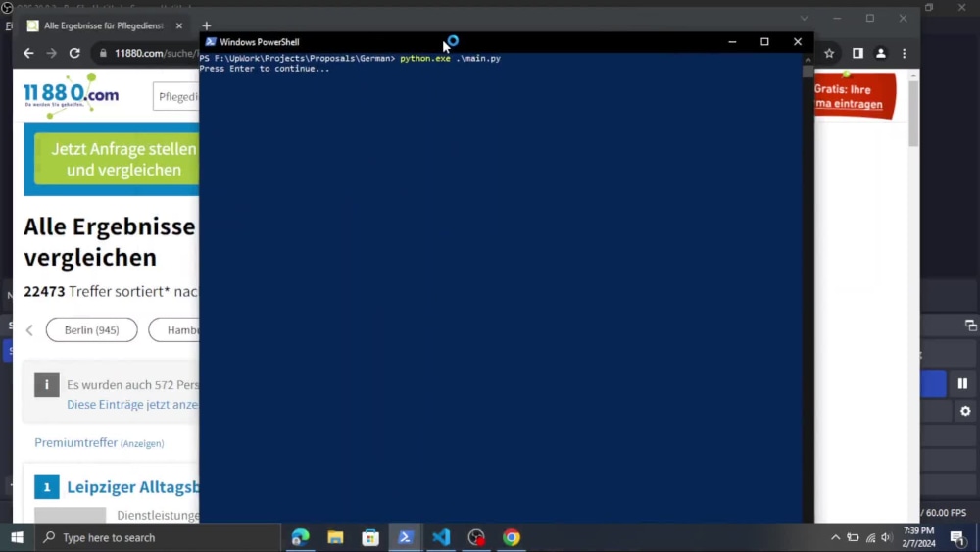Click the PowerShell vertical scrollbar thumb
980x552 pixels.
pos(808,72)
